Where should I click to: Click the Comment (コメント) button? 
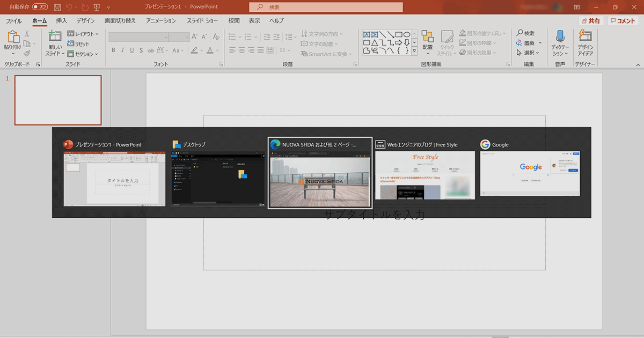pyautogui.click(x=623, y=20)
